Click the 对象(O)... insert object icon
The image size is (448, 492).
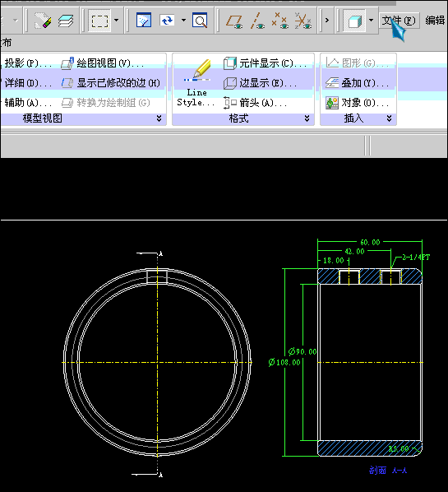pos(332,103)
